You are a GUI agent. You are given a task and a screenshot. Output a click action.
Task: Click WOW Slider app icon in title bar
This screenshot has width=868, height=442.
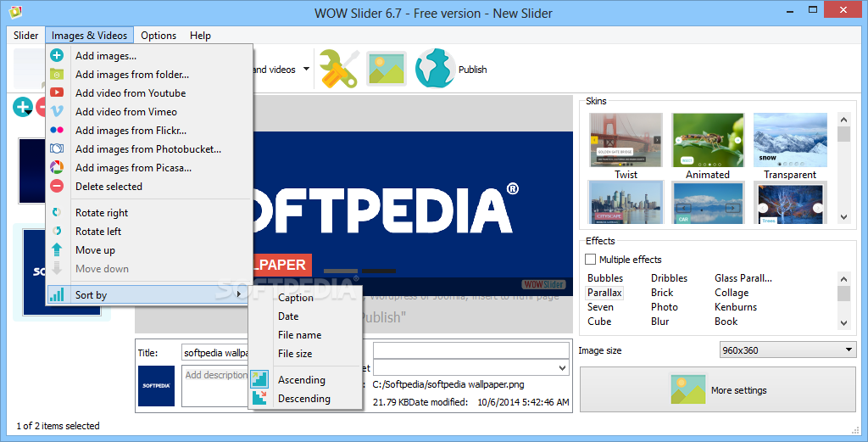[14, 12]
